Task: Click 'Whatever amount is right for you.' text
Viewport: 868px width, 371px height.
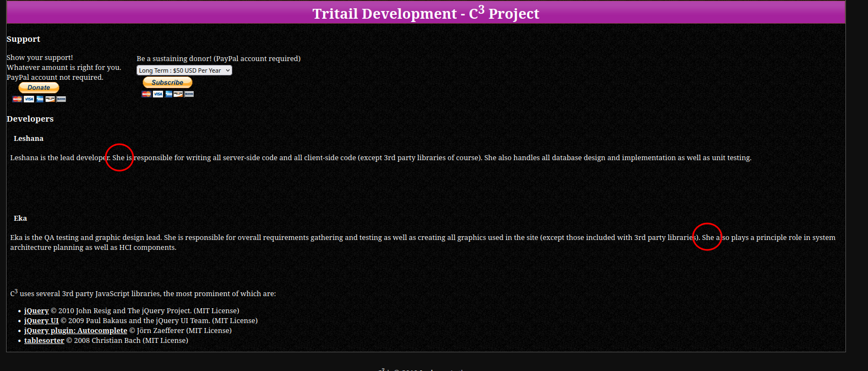Action: tap(64, 68)
